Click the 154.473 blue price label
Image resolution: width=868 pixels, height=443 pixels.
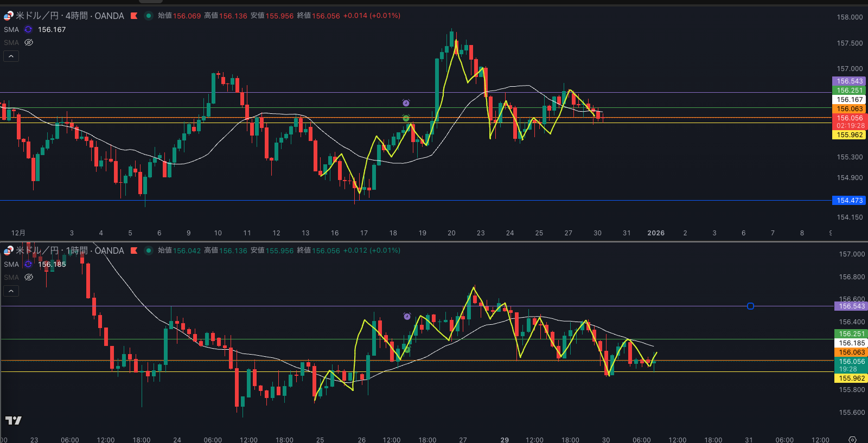coord(849,201)
